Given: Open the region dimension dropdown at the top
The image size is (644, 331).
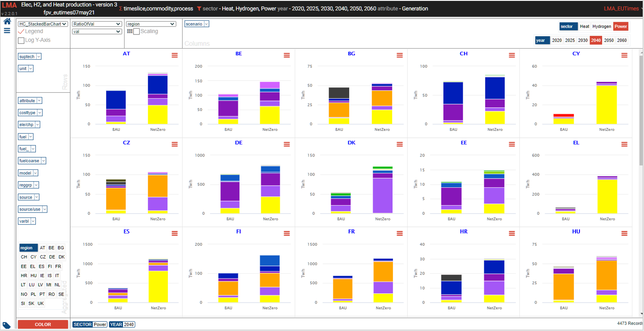Looking at the screenshot, I should pyautogui.click(x=151, y=24).
